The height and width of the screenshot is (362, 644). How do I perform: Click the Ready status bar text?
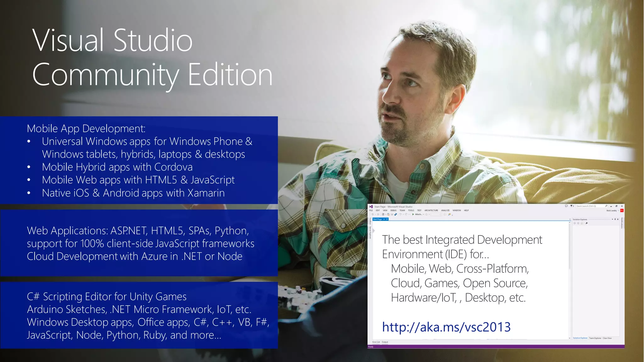[x=371, y=347]
